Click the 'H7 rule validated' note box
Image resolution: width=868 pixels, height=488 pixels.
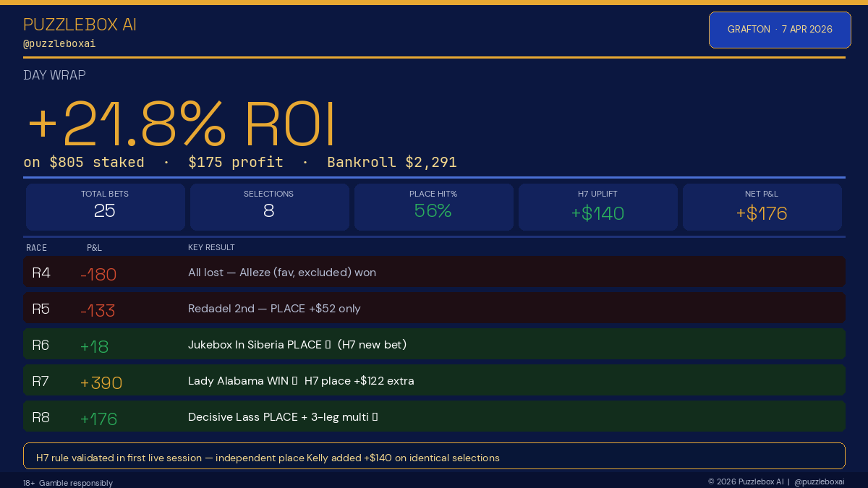pos(434,456)
